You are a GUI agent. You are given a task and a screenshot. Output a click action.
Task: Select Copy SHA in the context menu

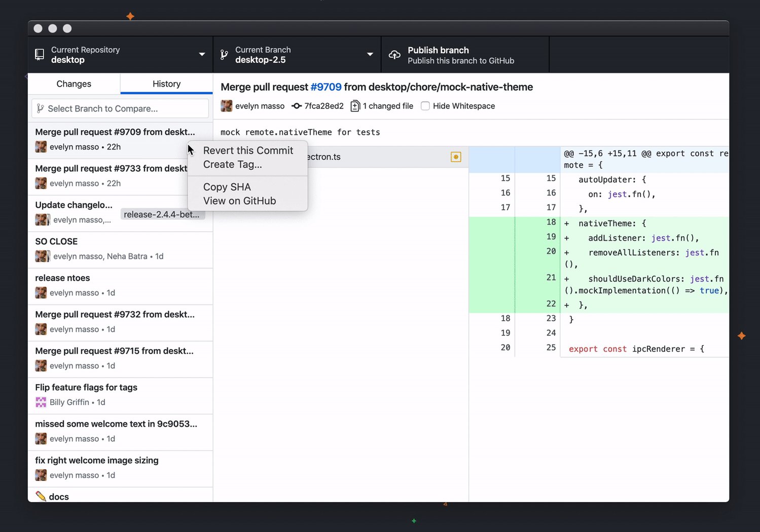(x=227, y=186)
